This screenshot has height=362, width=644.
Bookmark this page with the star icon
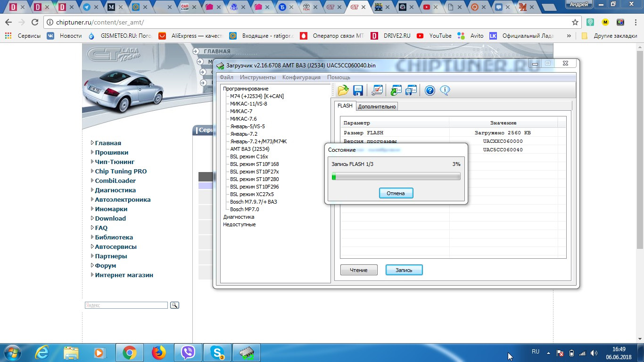[x=575, y=22]
